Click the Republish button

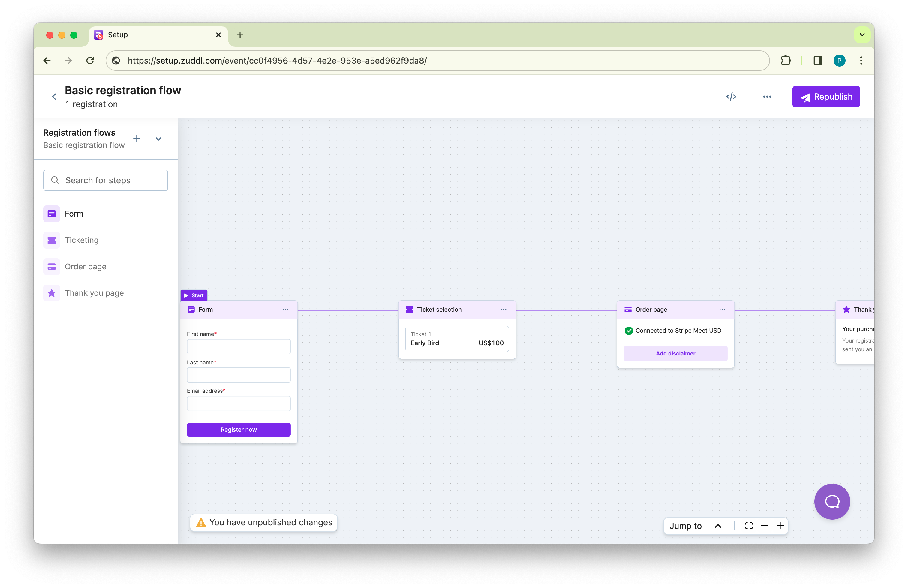click(x=825, y=97)
